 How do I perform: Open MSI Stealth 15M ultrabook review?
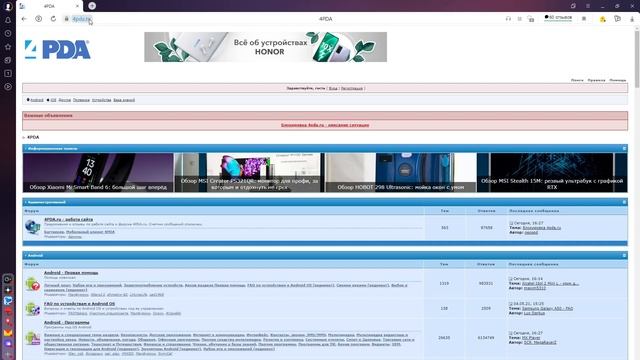[x=552, y=172]
